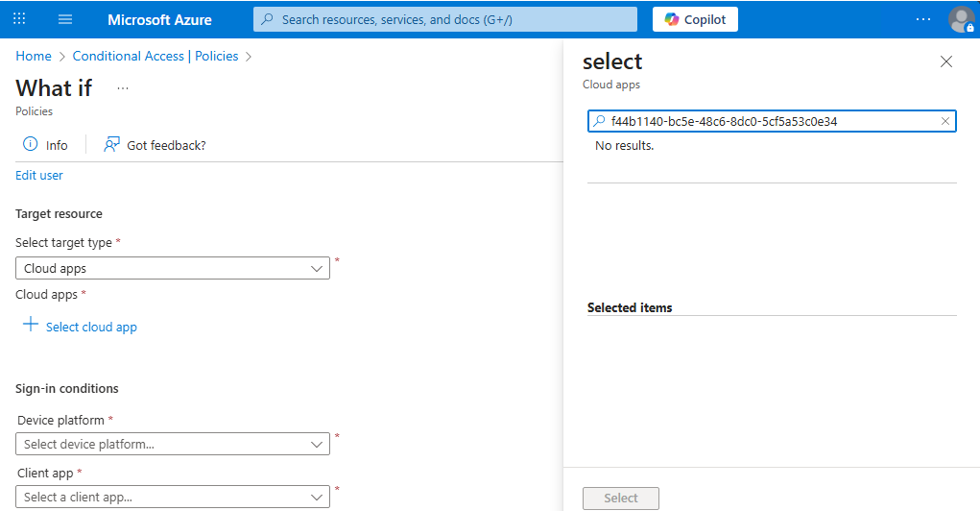Click Select cloud app link
The width and height of the screenshot is (980, 511).
tap(91, 328)
